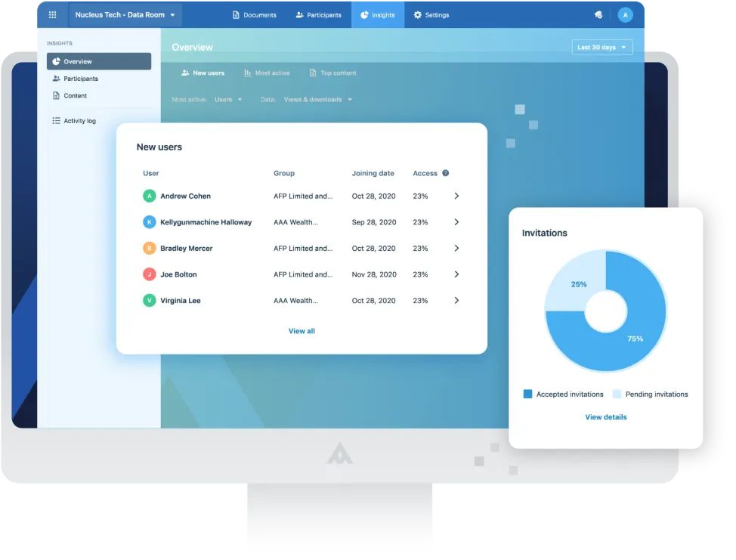Select the Insights tab
Image resolution: width=736 pixels, height=560 pixels.
[378, 15]
